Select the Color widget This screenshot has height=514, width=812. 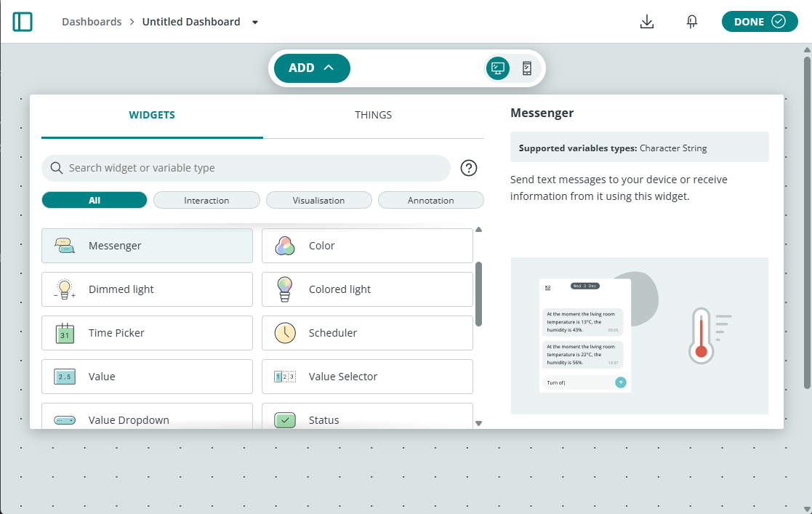point(367,246)
